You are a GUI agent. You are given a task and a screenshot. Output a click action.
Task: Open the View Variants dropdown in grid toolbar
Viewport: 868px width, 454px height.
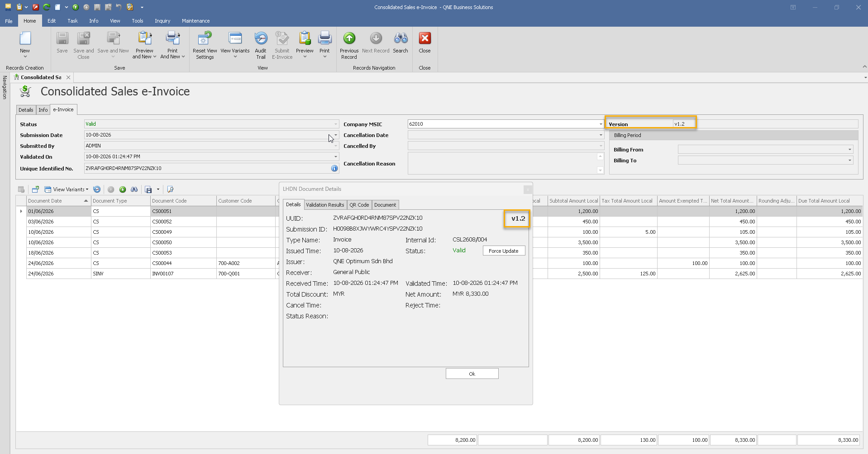(x=67, y=189)
